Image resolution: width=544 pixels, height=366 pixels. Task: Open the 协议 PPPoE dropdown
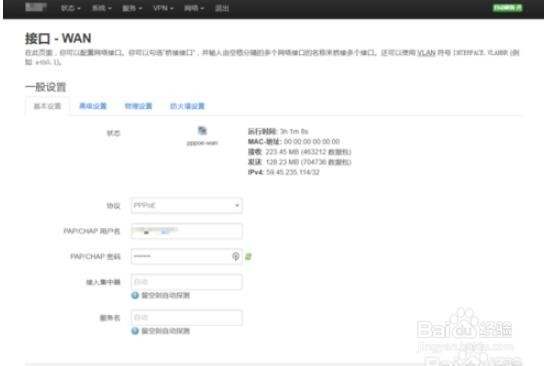187,205
